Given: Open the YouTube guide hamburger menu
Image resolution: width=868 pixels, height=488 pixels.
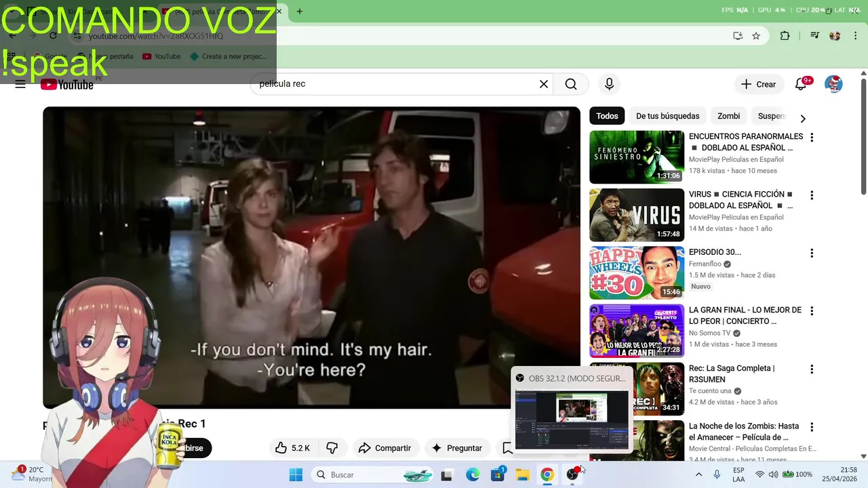Looking at the screenshot, I should pyautogui.click(x=20, y=84).
